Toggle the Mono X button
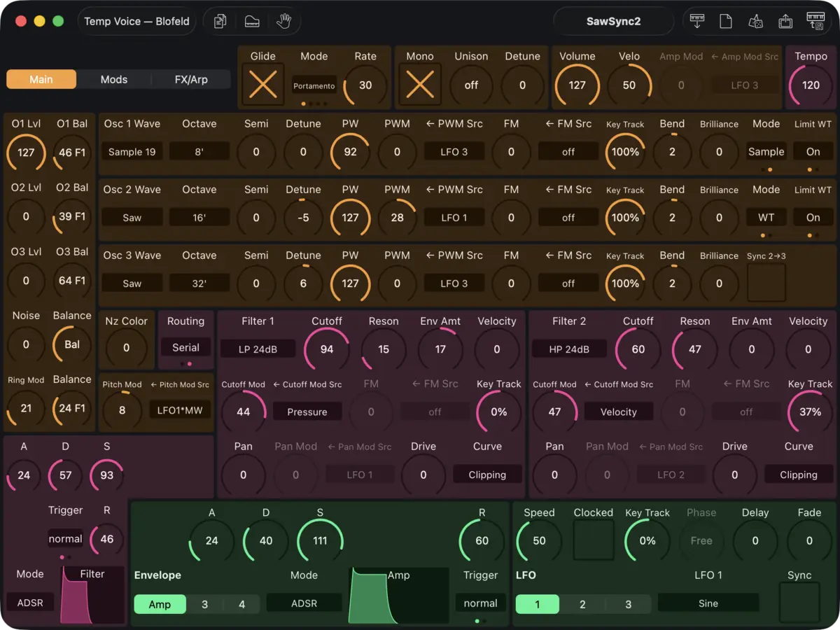The width and height of the screenshot is (840, 630). (x=420, y=85)
